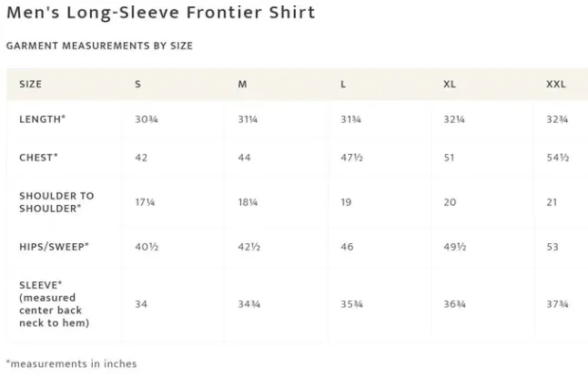Select the XL size column header
The height and width of the screenshot is (378, 588).
[450, 84]
